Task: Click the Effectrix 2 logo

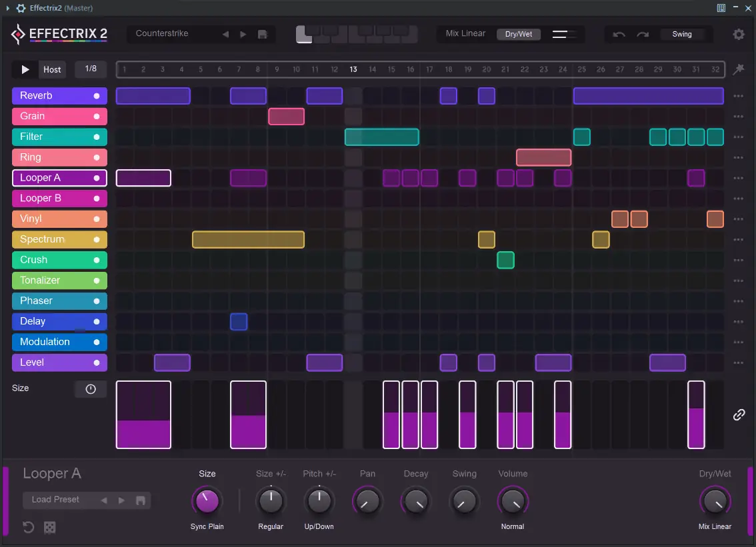Action: [59, 34]
